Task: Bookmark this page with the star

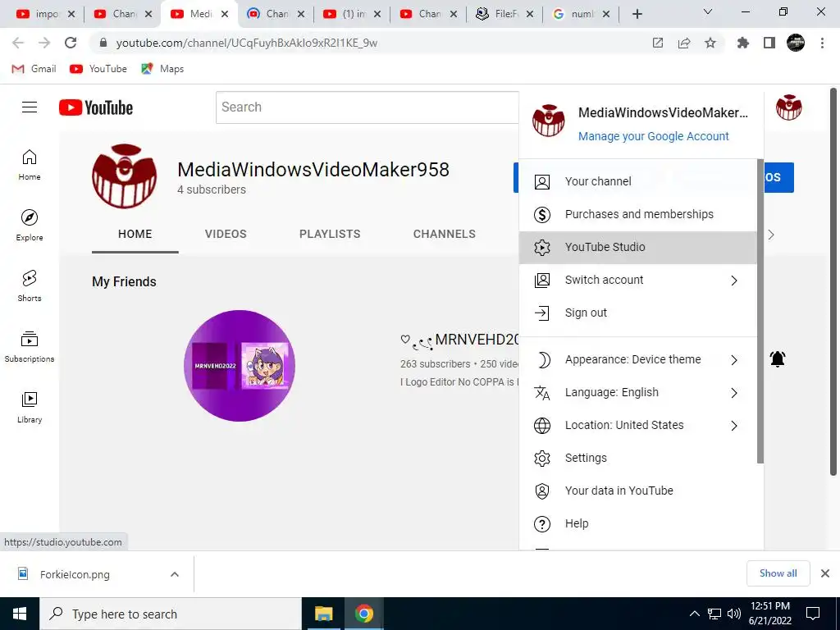Action: coord(710,43)
